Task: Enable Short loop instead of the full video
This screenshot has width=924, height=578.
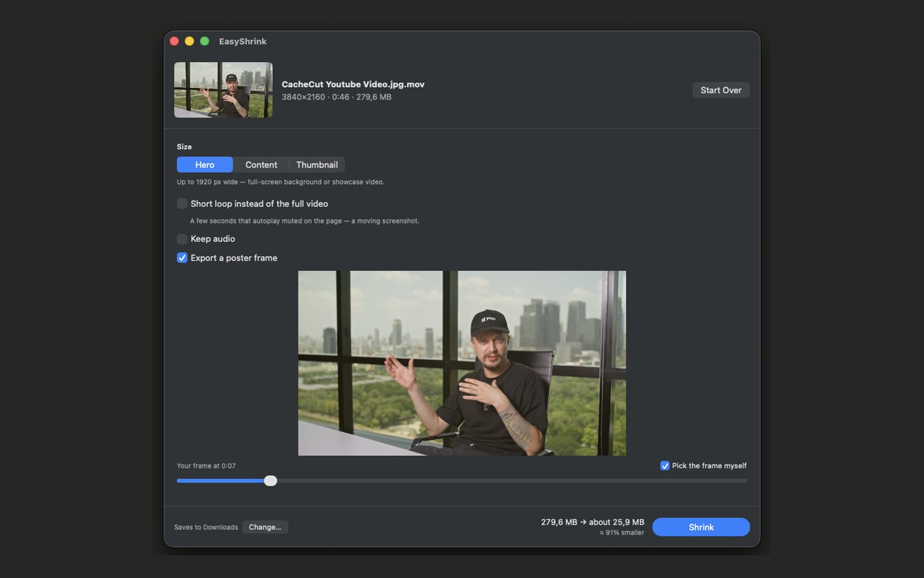Action: pyautogui.click(x=182, y=203)
